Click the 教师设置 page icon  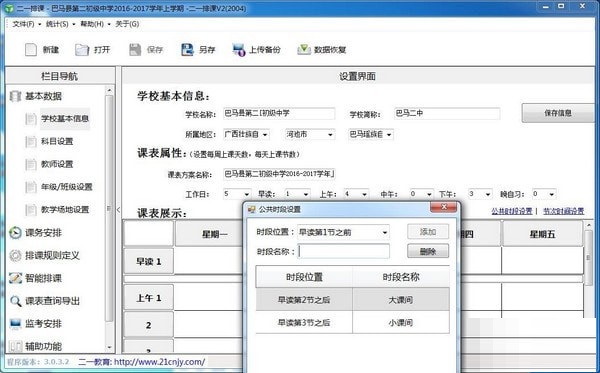(31, 165)
